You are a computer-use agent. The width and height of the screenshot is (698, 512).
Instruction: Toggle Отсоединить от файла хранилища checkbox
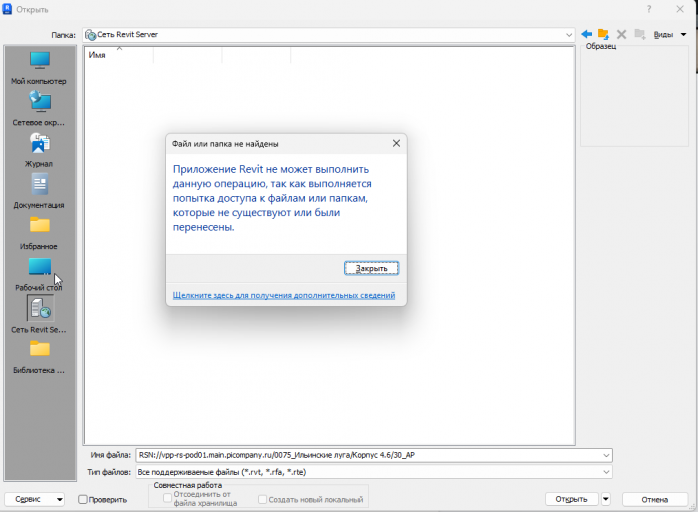pyautogui.click(x=167, y=498)
